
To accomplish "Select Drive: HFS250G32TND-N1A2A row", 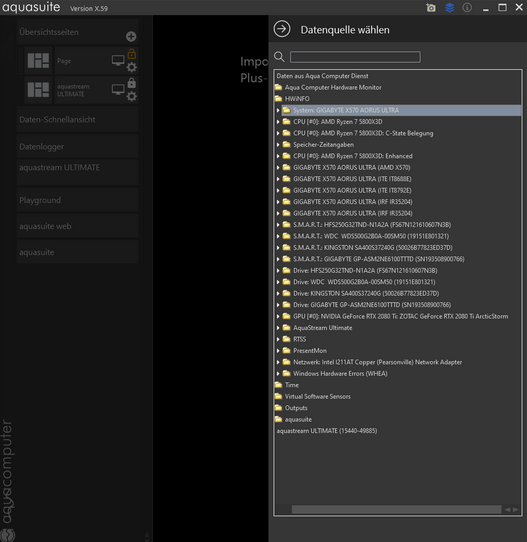I will pos(365,270).
